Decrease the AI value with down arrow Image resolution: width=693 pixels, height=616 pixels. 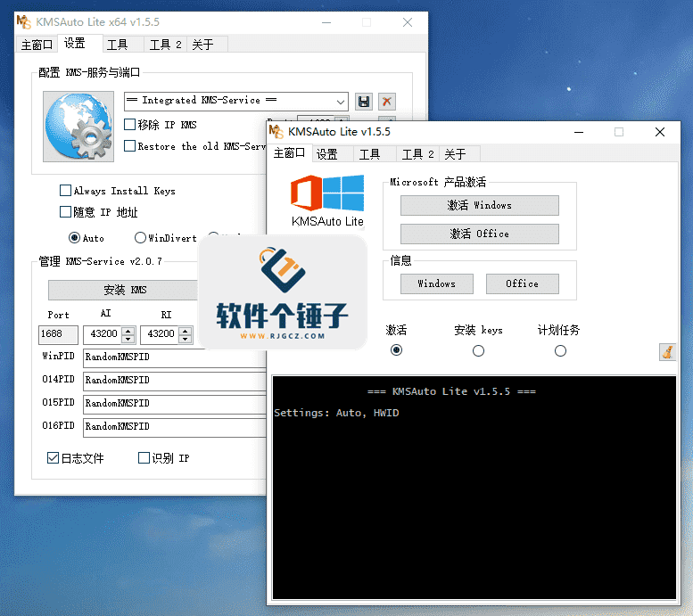tap(128, 339)
